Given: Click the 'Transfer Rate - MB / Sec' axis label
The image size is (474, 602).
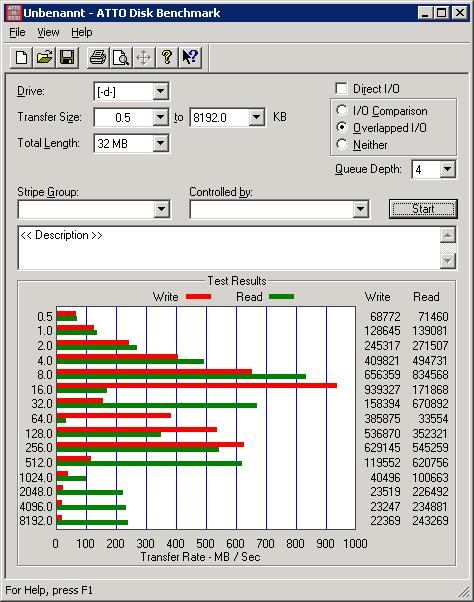Looking at the screenshot, I should 200,557.
